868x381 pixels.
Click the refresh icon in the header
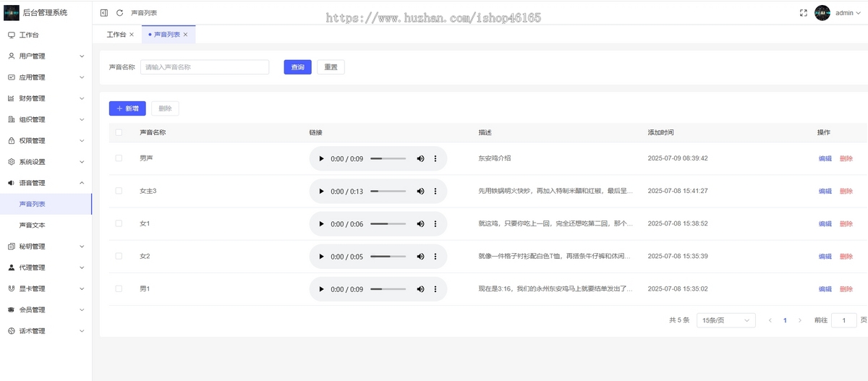(x=120, y=13)
